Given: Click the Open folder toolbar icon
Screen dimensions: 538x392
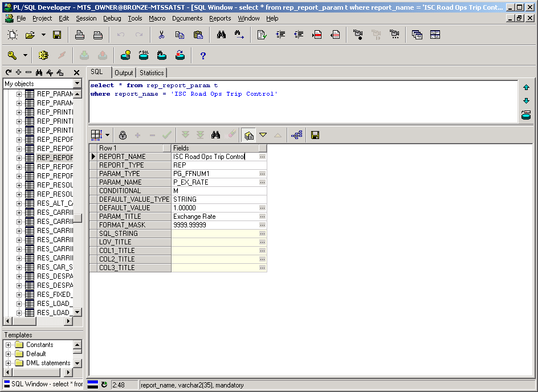Looking at the screenshot, I should point(30,35).
